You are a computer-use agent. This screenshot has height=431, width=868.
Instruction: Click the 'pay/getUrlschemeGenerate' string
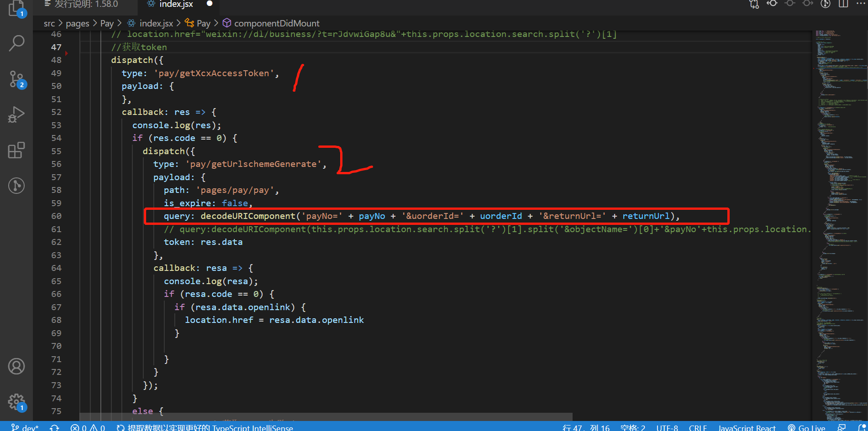pyautogui.click(x=253, y=164)
